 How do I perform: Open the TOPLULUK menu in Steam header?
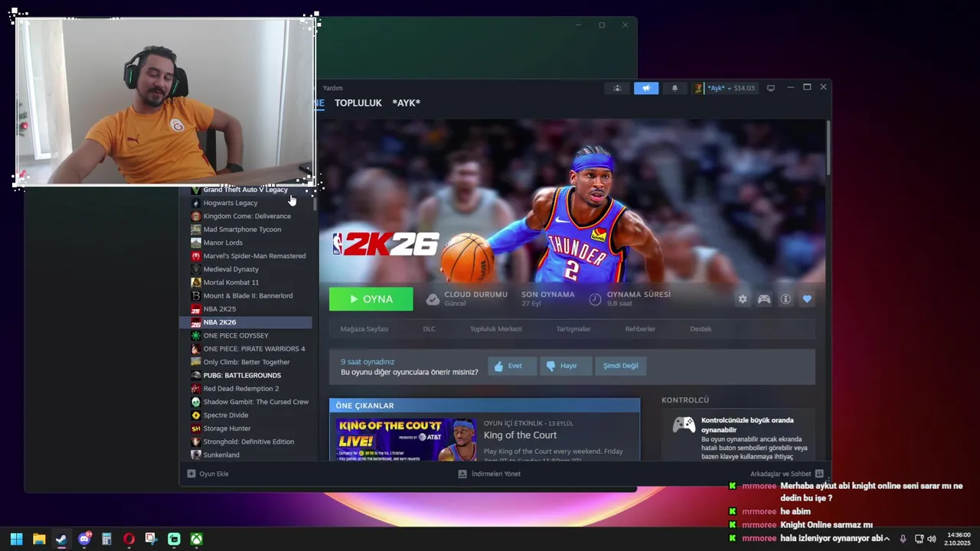click(x=358, y=103)
